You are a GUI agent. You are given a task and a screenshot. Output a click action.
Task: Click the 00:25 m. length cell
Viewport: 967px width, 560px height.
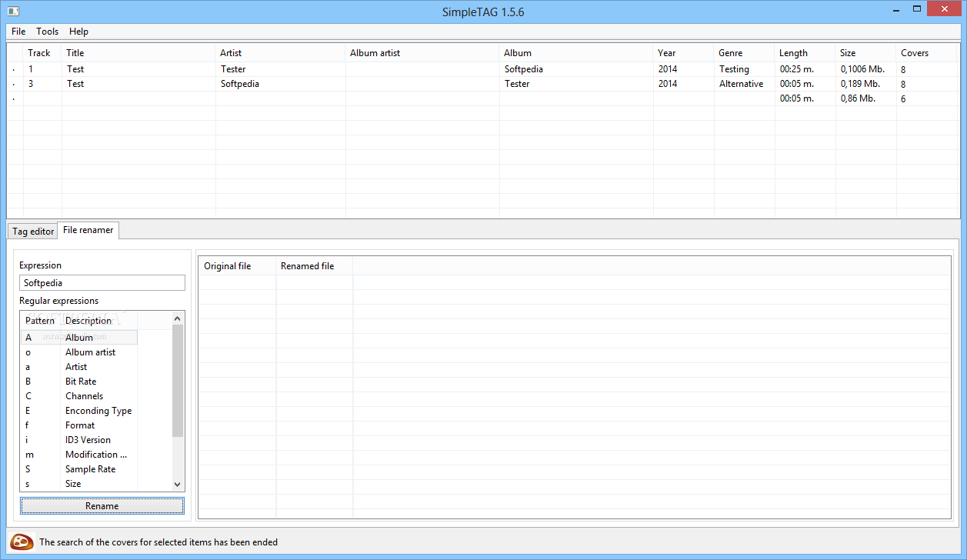pyautogui.click(x=805, y=69)
